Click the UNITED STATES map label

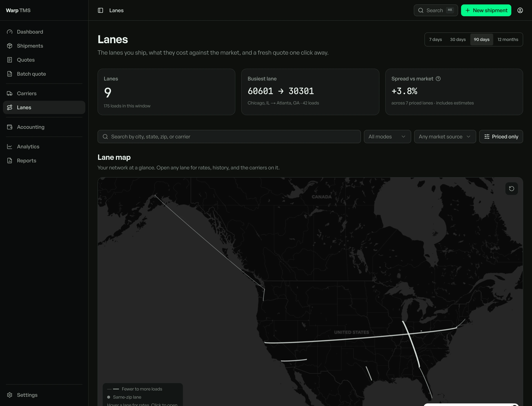[x=352, y=332]
